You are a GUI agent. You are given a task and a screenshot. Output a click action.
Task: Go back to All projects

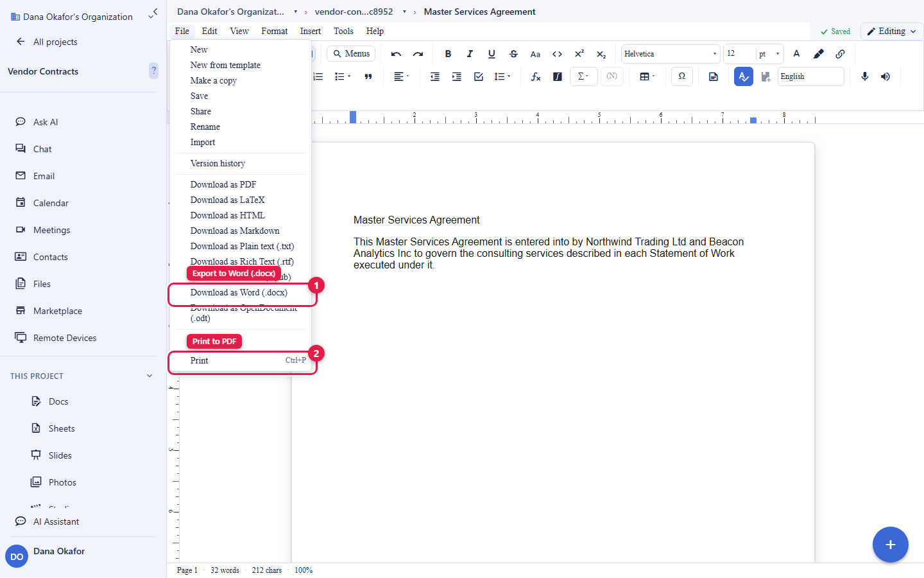pos(47,42)
